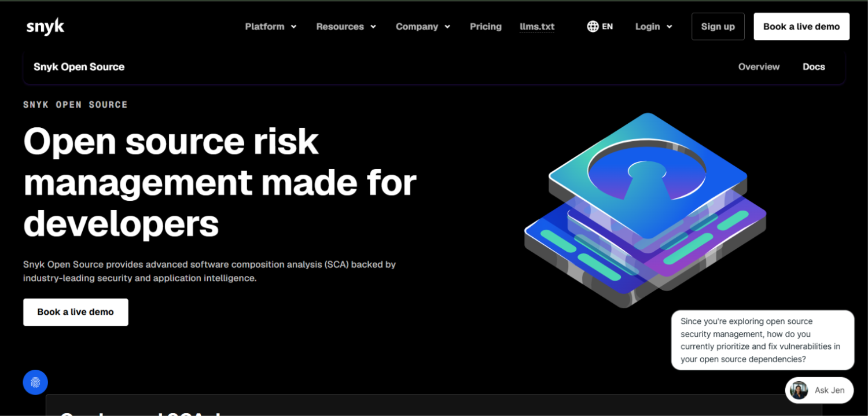The image size is (868, 416).
Task: Click the Snyk Open Source SCA description paragraph
Action: (x=209, y=271)
